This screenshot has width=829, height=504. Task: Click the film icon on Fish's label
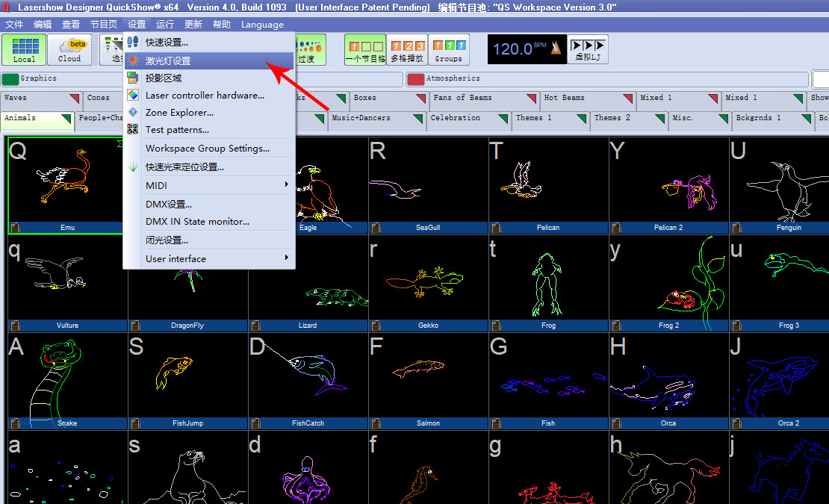[496, 423]
